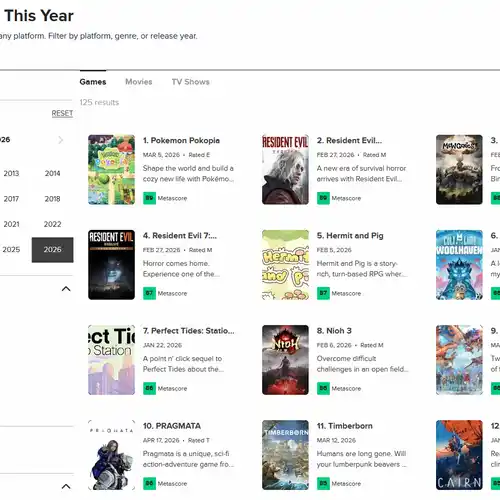Reset the applied filters
This screenshot has width=500, height=500.
(x=62, y=113)
